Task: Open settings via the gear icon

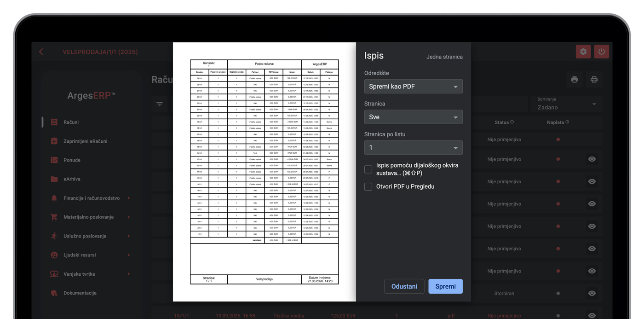Action: (x=583, y=52)
